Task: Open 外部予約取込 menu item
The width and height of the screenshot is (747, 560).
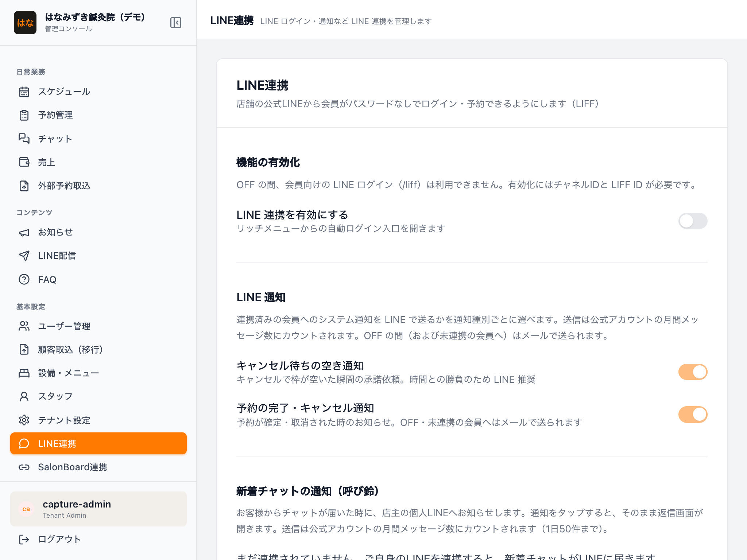Action: (98, 186)
